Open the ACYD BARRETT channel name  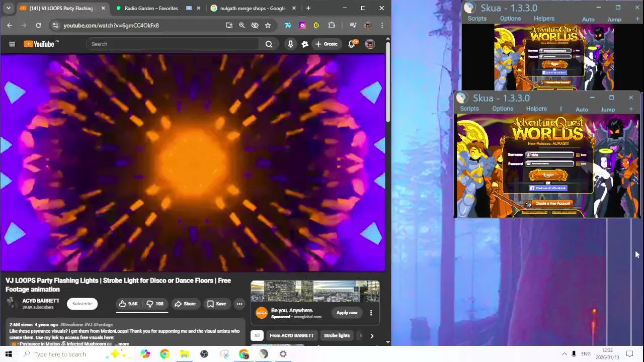pyautogui.click(x=41, y=301)
